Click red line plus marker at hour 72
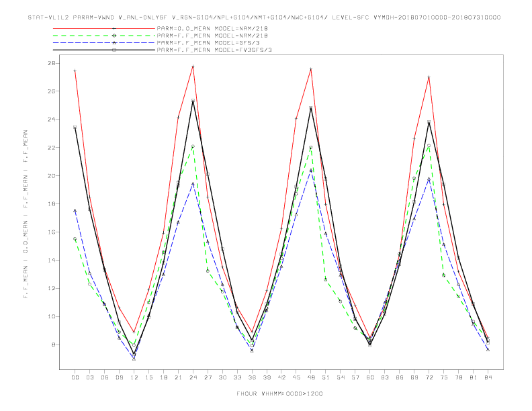The width and height of the screenshot is (532, 411). [x=429, y=77]
